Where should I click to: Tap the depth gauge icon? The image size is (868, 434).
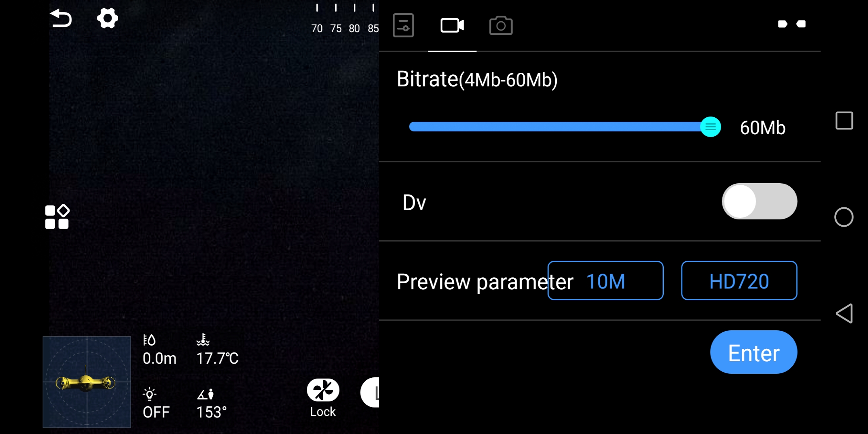coord(149,340)
